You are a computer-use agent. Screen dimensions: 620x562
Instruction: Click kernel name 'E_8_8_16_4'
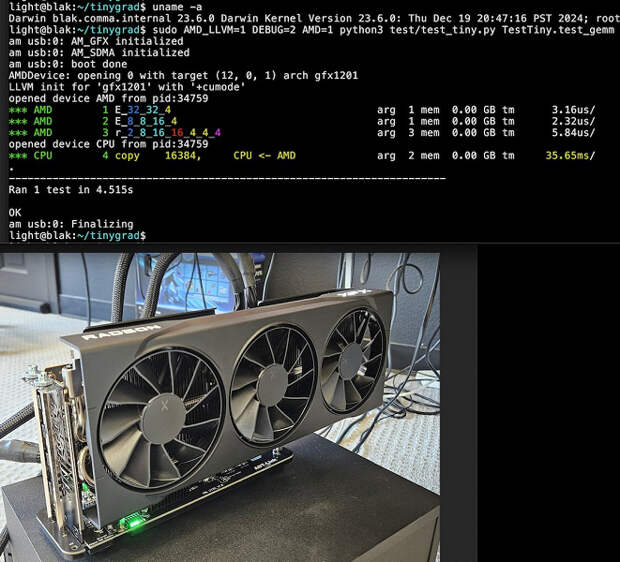[146, 121]
